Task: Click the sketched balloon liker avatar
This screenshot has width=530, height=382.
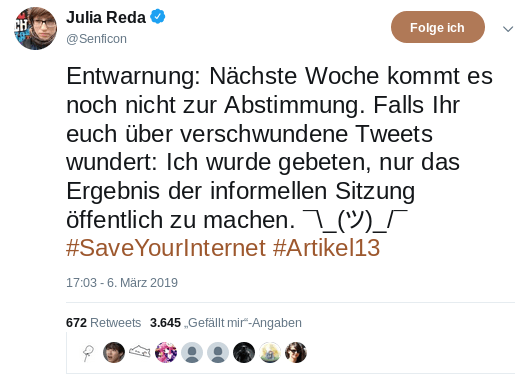Action: [88, 353]
